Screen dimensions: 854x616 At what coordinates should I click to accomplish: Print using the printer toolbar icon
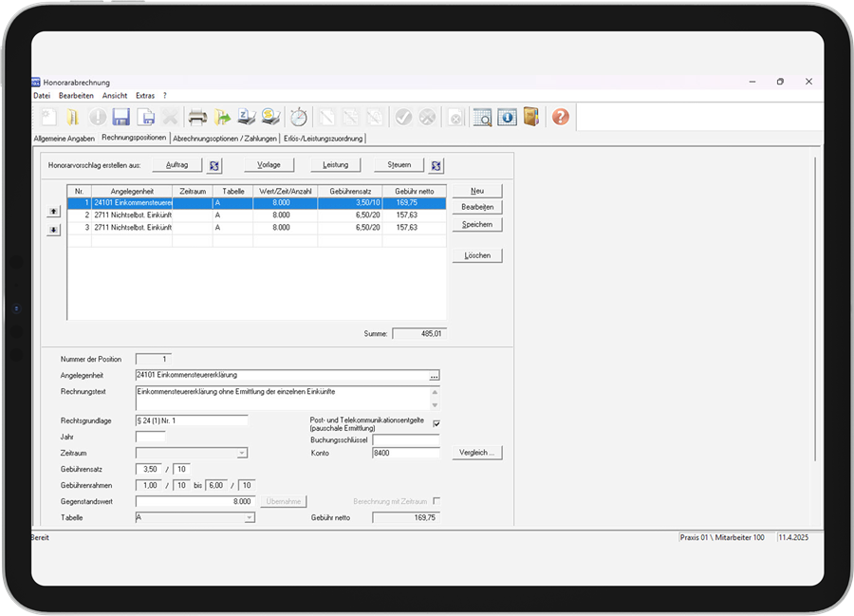tap(197, 117)
